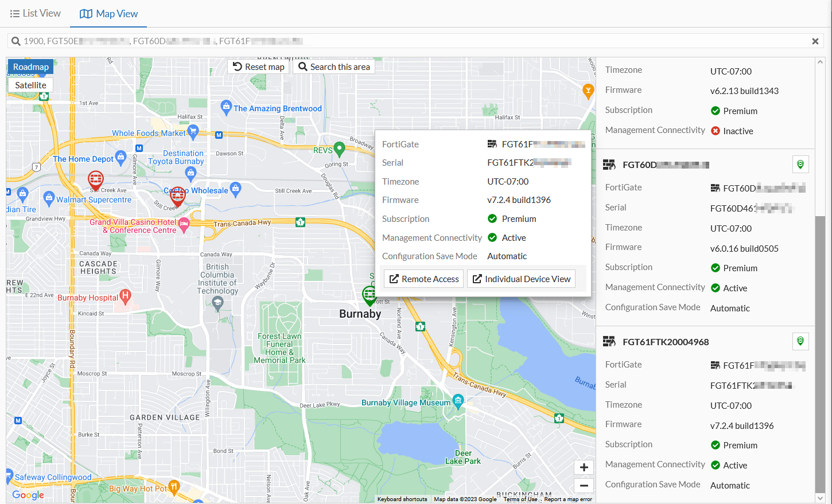Click v7.2.4 build1396 in the map popup
This screenshot has height=504, width=832.
[519, 200]
